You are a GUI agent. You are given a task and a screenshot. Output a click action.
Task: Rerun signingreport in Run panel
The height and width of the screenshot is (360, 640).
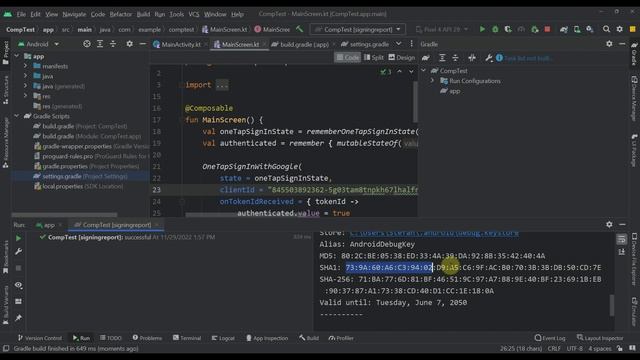tap(18, 238)
